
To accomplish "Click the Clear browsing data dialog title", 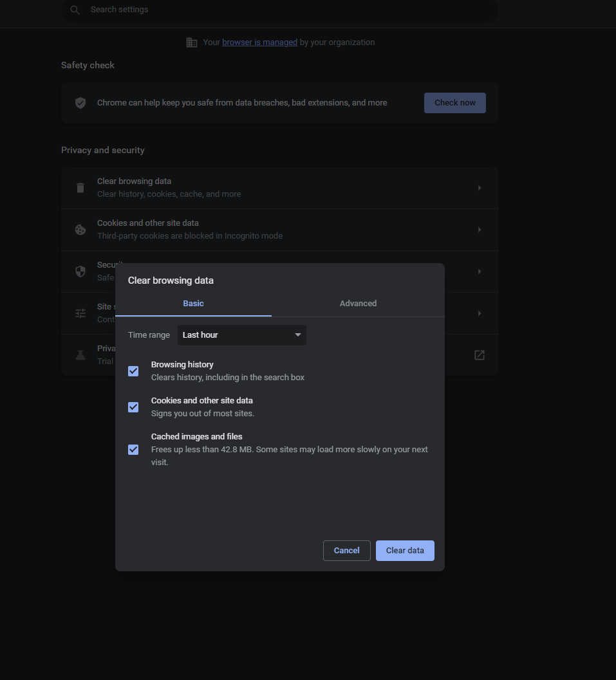I will click(x=171, y=280).
